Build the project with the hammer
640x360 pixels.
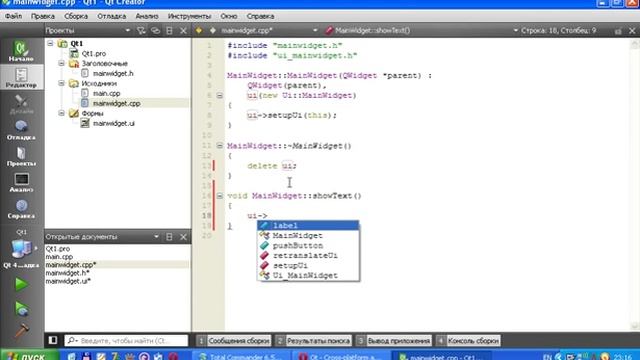(21, 331)
